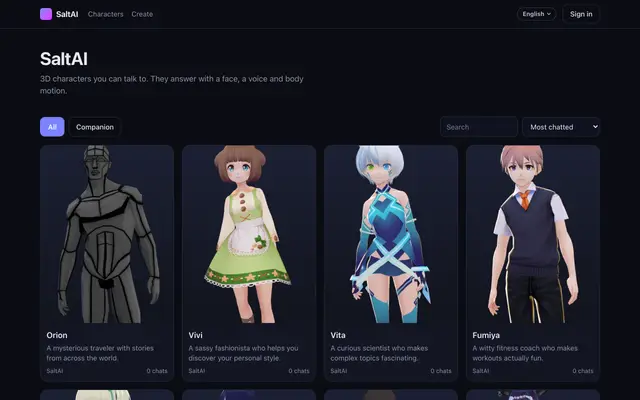Click the Orion character name
The width and height of the screenshot is (640, 400).
[x=57, y=335]
